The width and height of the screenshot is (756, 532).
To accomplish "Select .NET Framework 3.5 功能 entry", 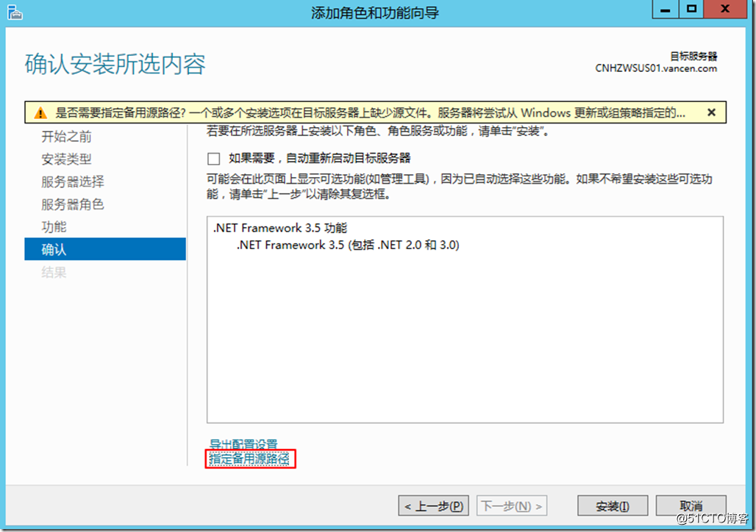I will (280, 228).
